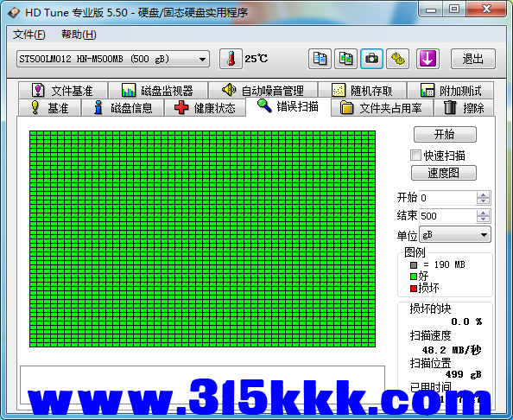Open options with the gears icon
Image resolution: width=513 pixels, height=420 pixels.
point(398,59)
